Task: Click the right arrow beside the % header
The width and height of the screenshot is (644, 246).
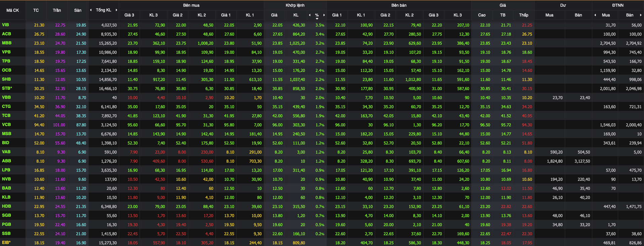Action: pyautogui.click(x=324, y=15)
